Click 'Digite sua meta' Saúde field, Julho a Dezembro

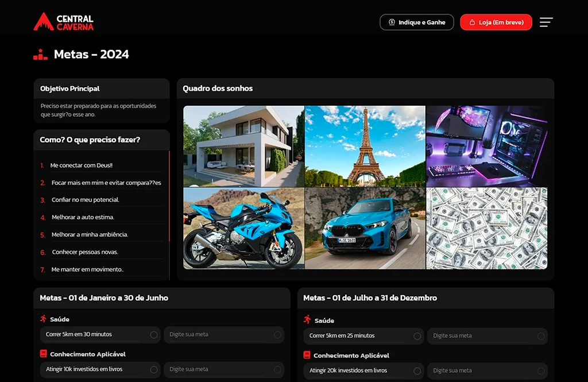[x=487, y=336]
